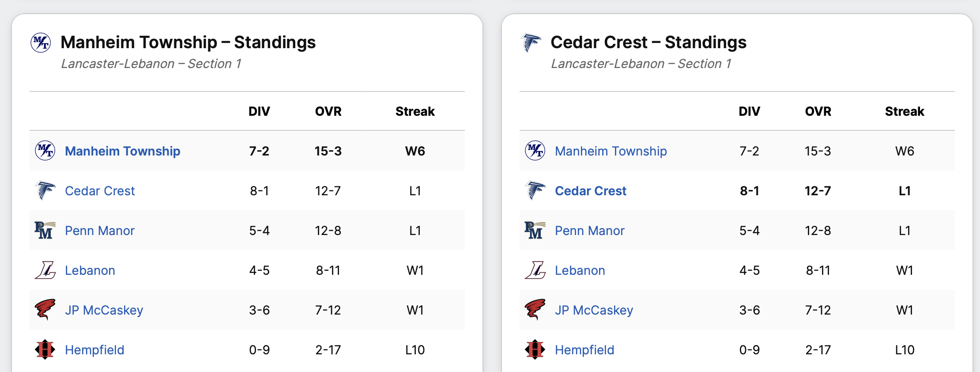980x372 pixels.
Task: Click Lebanon logo in left standings table
Action: [x=45, y=270]
